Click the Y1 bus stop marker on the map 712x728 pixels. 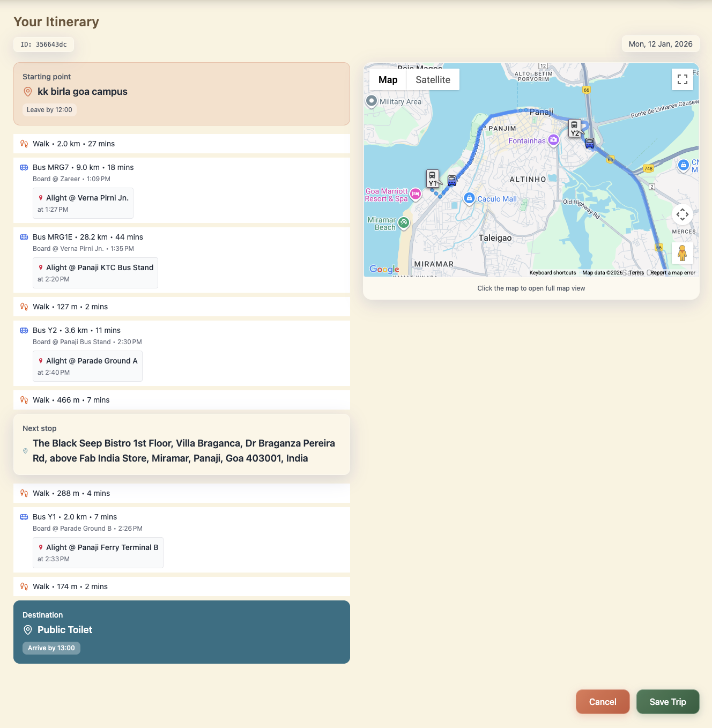(x=432, y=177)
